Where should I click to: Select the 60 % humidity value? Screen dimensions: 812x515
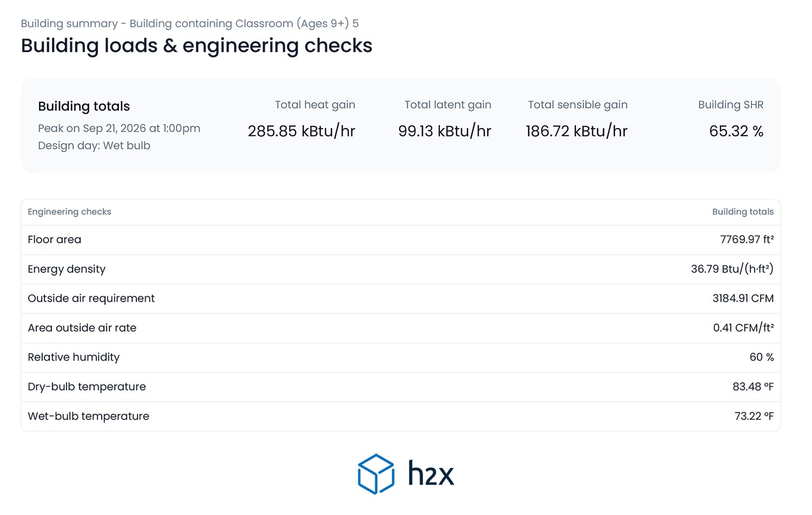(x=762, y=357)
